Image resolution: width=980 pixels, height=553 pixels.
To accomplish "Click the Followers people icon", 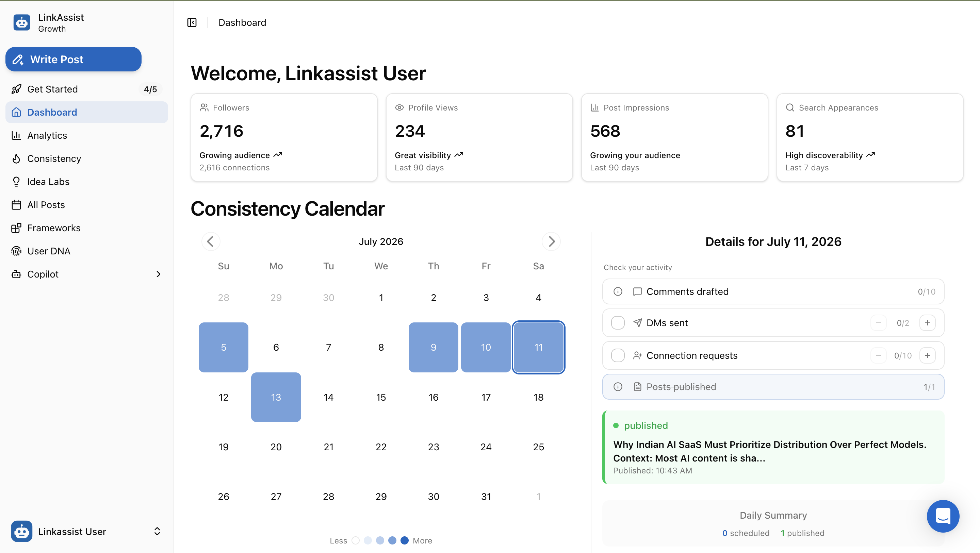I will (204, 107).
